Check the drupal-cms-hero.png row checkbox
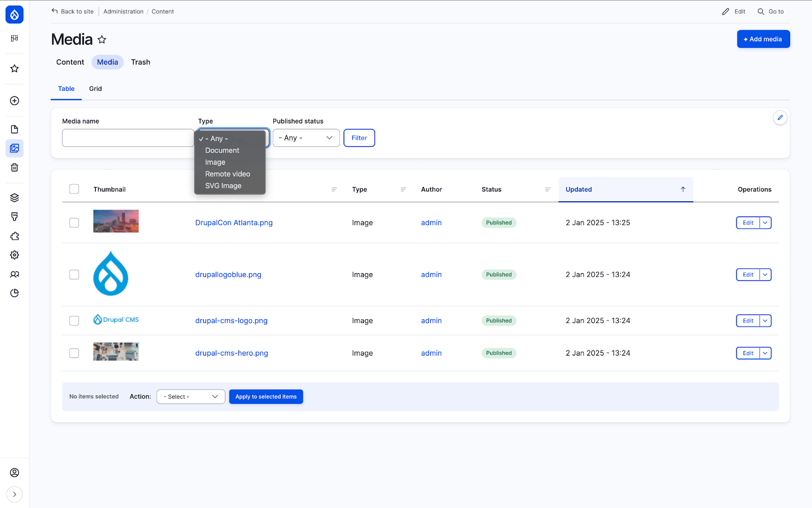812x508 pixels. 74,353
